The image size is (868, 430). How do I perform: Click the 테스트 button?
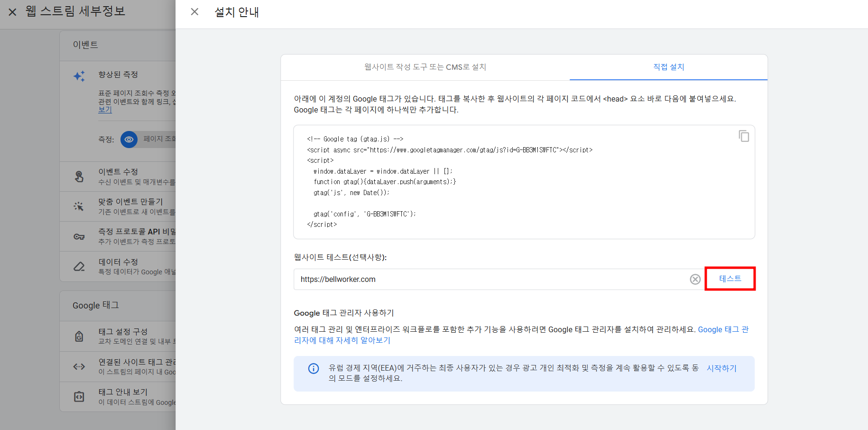[730, 279]
